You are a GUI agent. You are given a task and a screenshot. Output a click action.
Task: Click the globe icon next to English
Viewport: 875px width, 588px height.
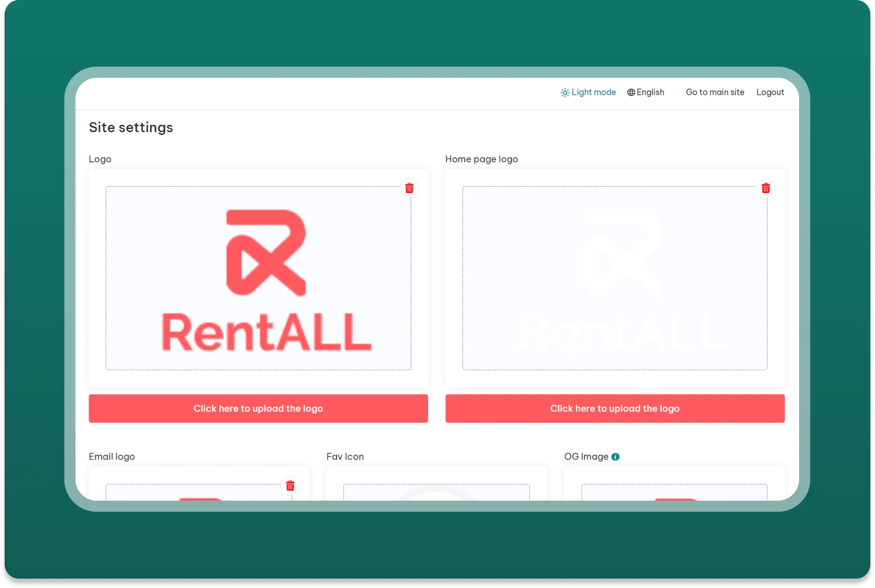point(631,92)
